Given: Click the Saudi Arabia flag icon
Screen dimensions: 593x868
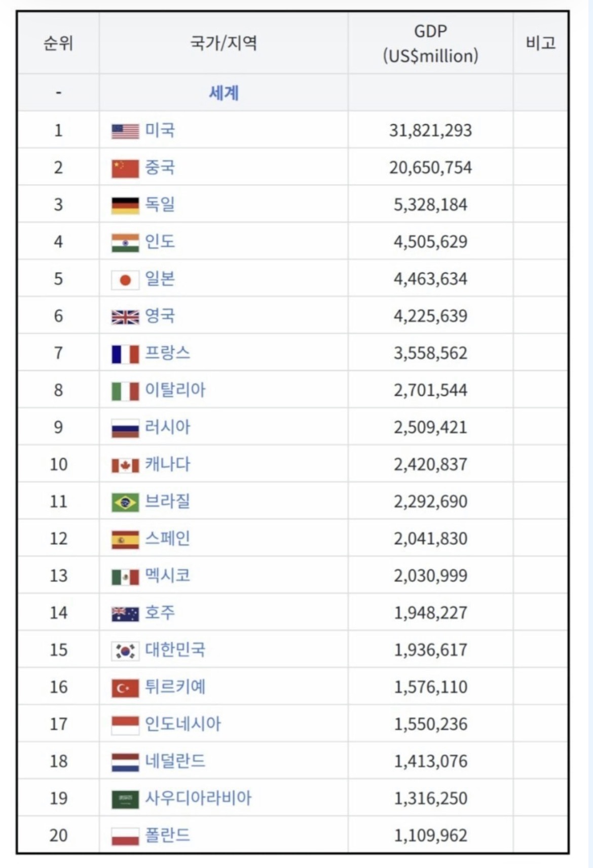Looking at the screenshot, I should click(x=125, y=800).
